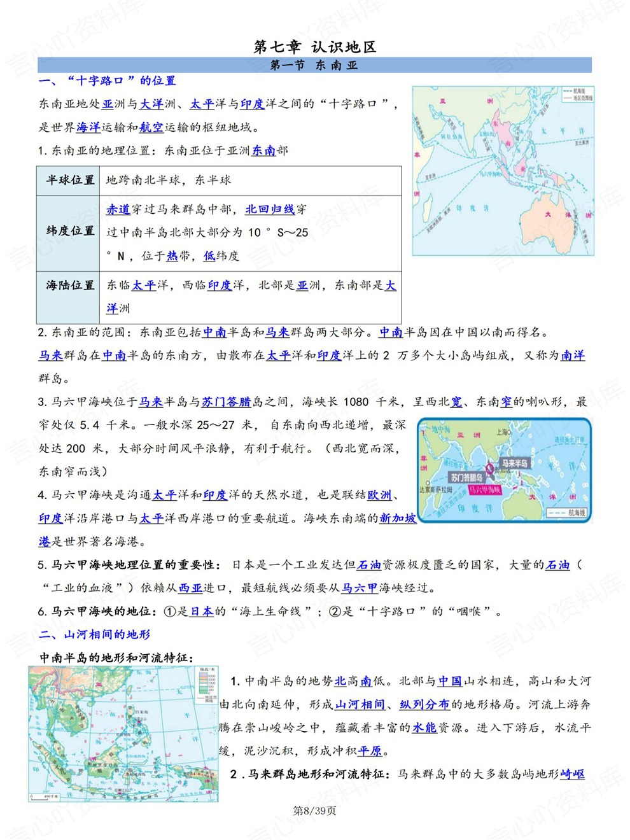The image size is (630, 840).
Task: Open the Southeast Asia shipping routes map
Action: point(503,171)
